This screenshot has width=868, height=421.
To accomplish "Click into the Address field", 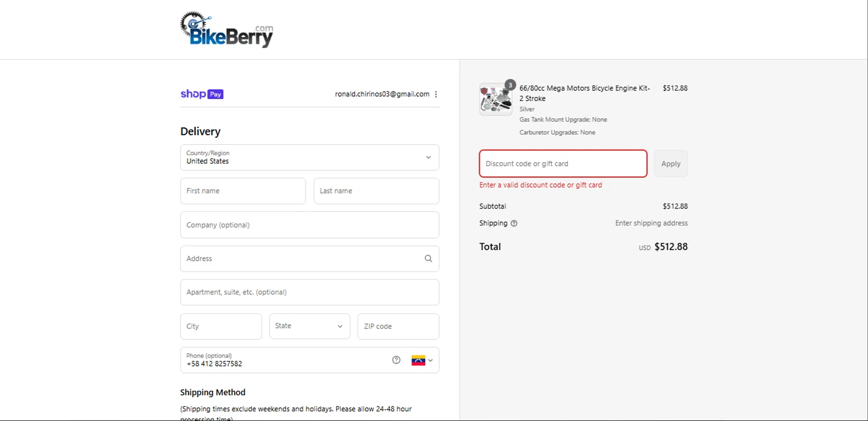I will click(x=310, y=259).
